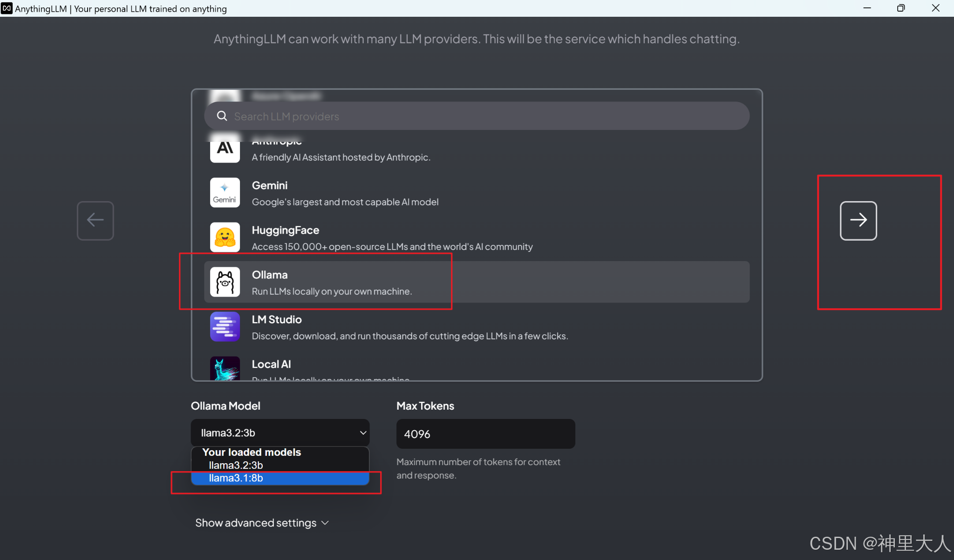Image resolution: width=954 pixels, height=560 pixels.
Task: Click the HuggingFace emoji logo icon
Action: point(225,237)
